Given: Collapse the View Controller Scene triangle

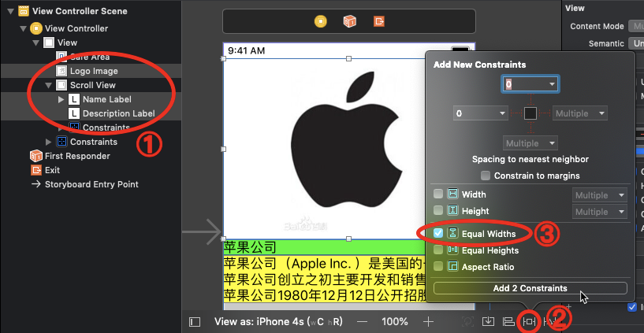Looking at the screenshot, I should point(10,12).
